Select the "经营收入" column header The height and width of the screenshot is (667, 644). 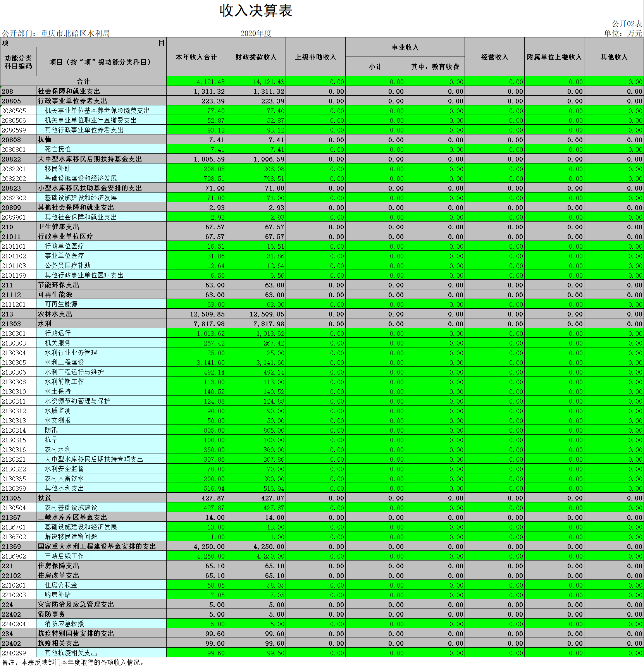[494, 57]
